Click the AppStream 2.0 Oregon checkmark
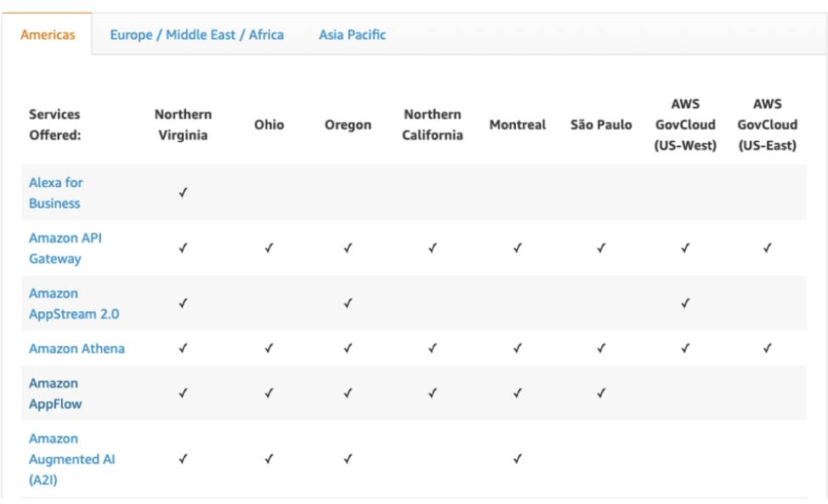This screenshot has height=504, width=828. (x=348, y=303)
